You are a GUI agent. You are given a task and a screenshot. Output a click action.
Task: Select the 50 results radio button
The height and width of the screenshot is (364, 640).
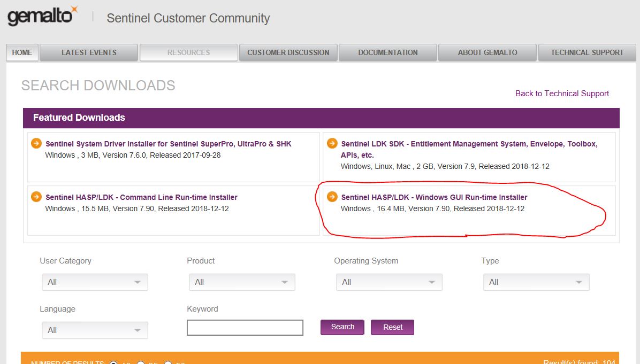coord(167,362)
